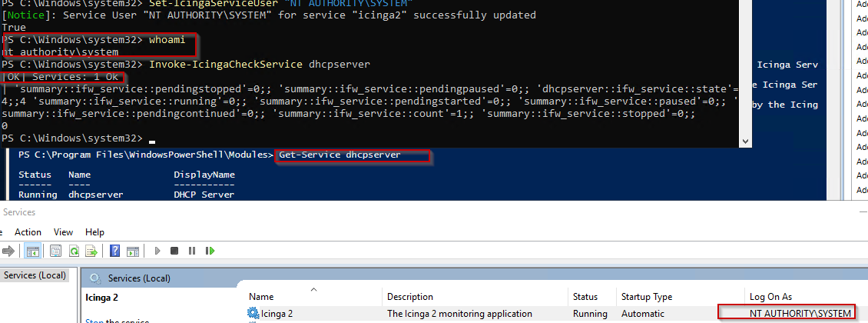Open the Help menu
This screenshot has width=868, height=323.
click(x=94, y=232)
